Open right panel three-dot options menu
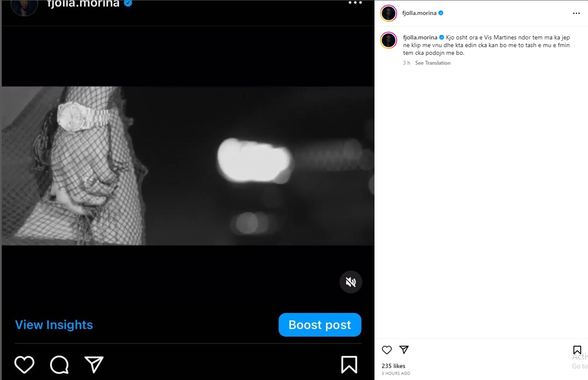 click(x=576, y=13)
